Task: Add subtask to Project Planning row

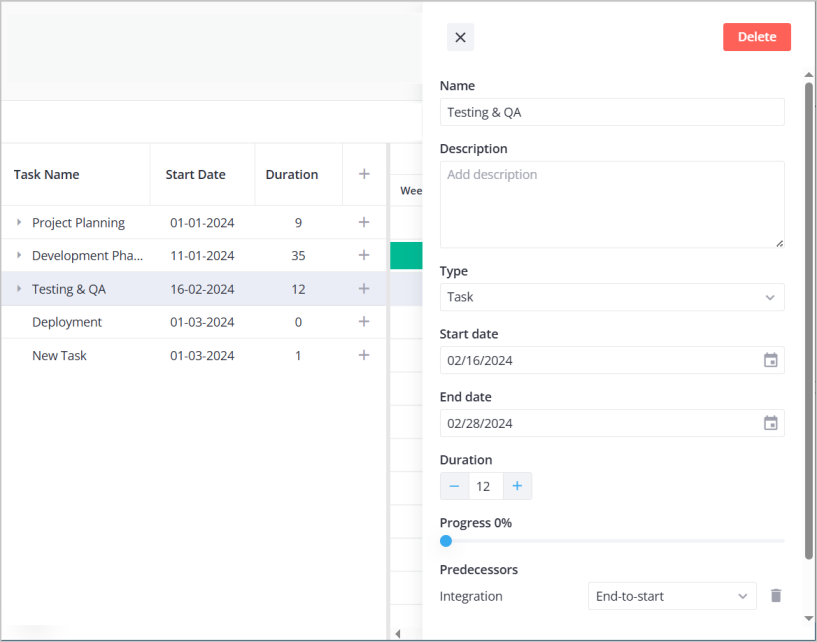Action: click(x=364, y=222)
